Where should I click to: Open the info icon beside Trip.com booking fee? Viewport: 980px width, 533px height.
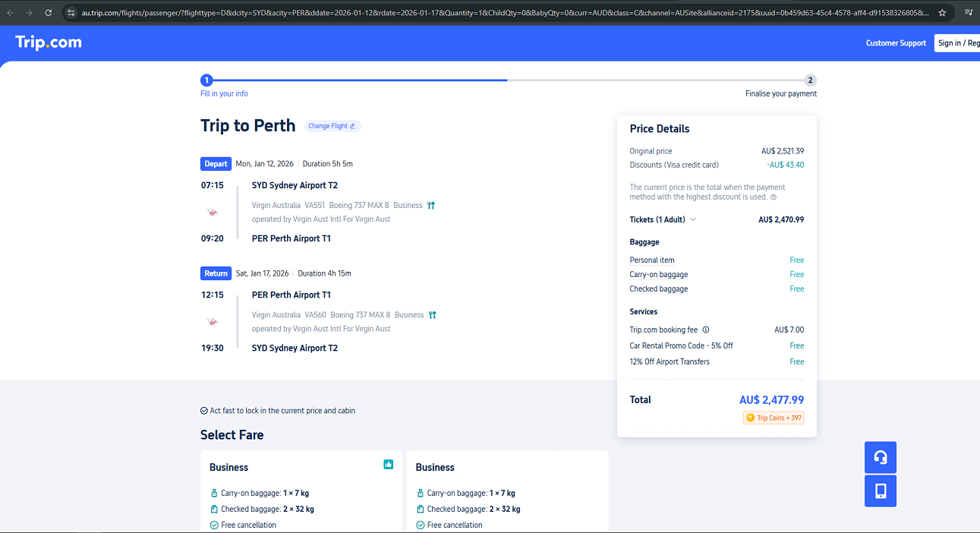tap(706, 330)
